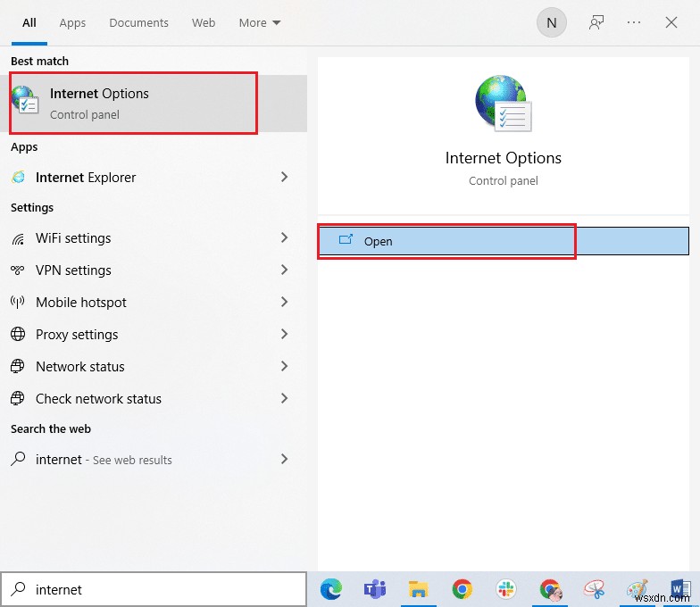Click the WiFi settings icon
The height and width of the screenshot is (607, 700).
pos(18,239)
